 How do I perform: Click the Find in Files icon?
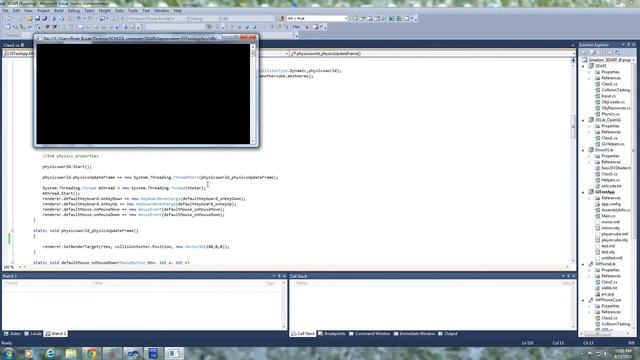pos(282,19)
